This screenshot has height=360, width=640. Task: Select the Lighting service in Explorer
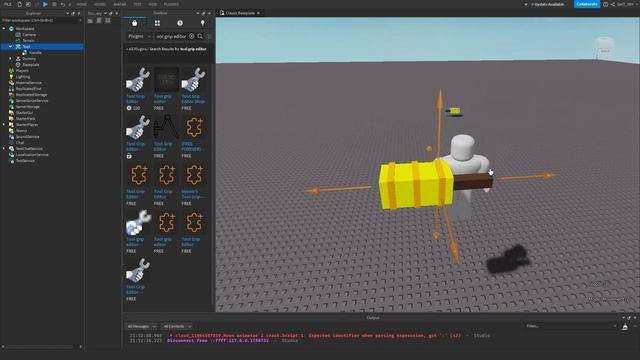tap(23, 77)
